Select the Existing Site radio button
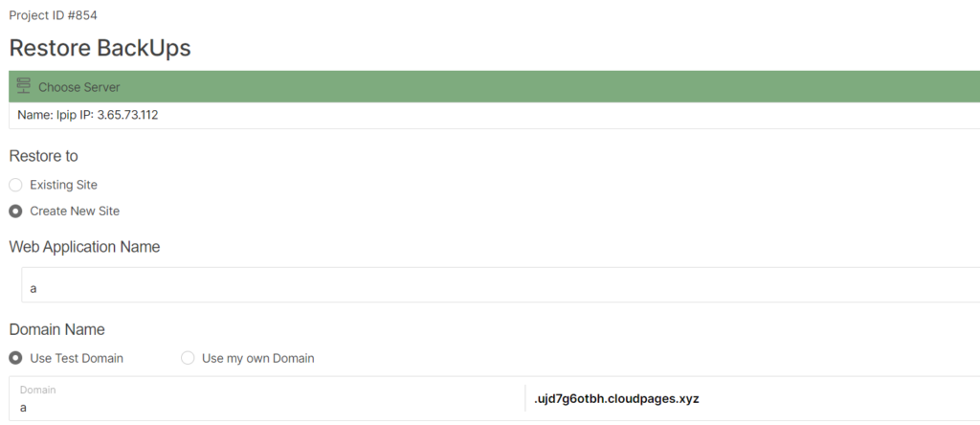Viewport: 980px width, 425px height. tap(15, 185)
